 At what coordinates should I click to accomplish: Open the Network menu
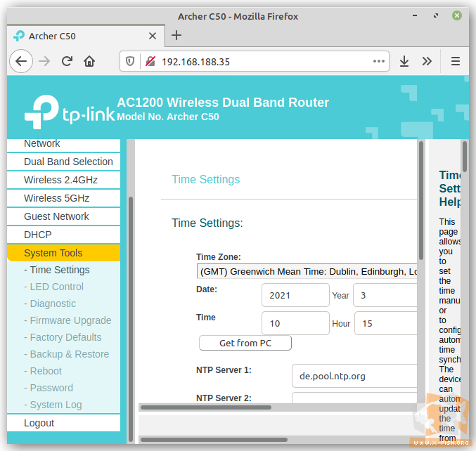click(64, 145)
